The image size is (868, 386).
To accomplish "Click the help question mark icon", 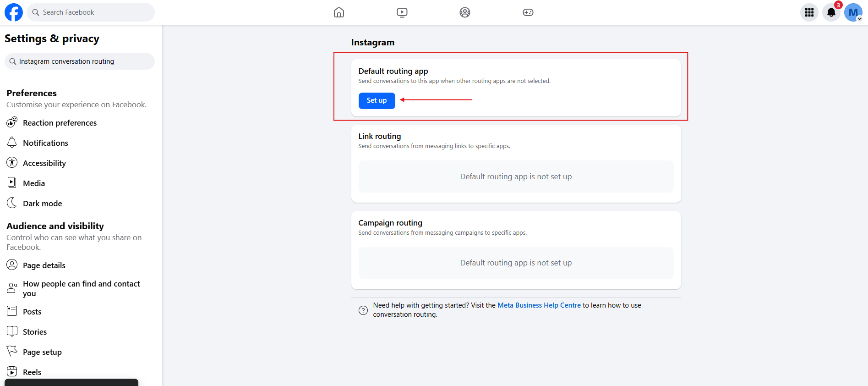I will (x=363, y=310).
